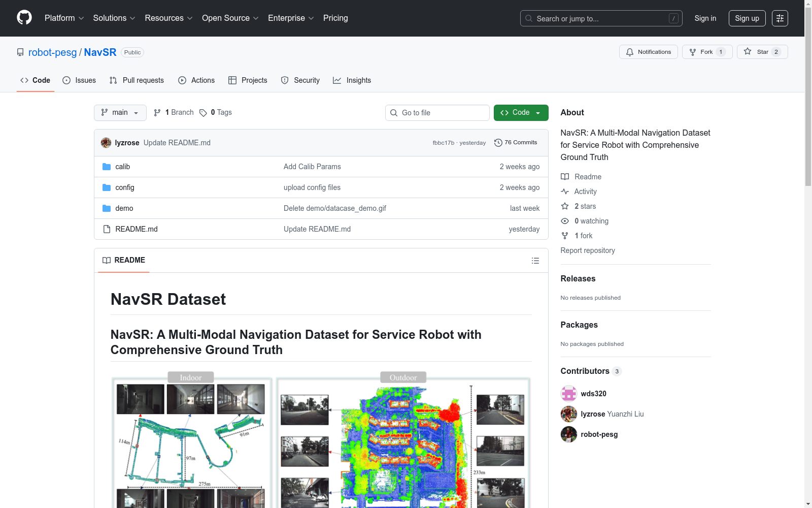812x508 pixels.
Task: Click the tag icon beside Tags
Action: (203, 113)
